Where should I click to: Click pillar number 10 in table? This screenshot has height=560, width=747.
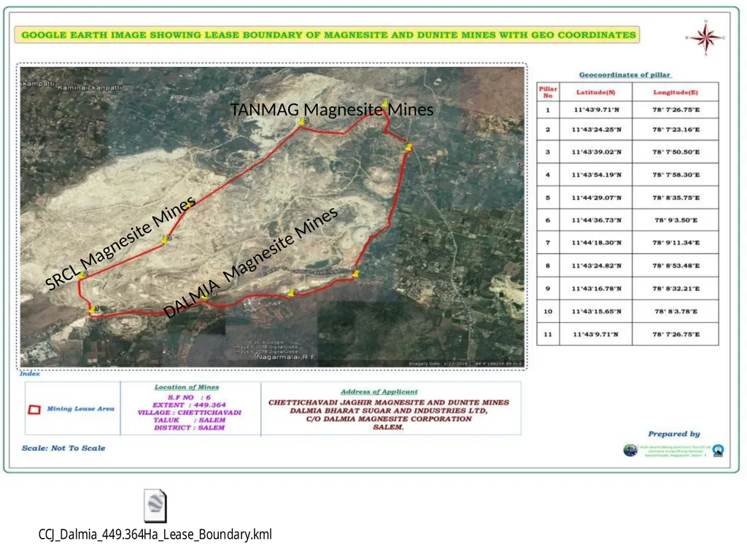click(x=548, y=311)
